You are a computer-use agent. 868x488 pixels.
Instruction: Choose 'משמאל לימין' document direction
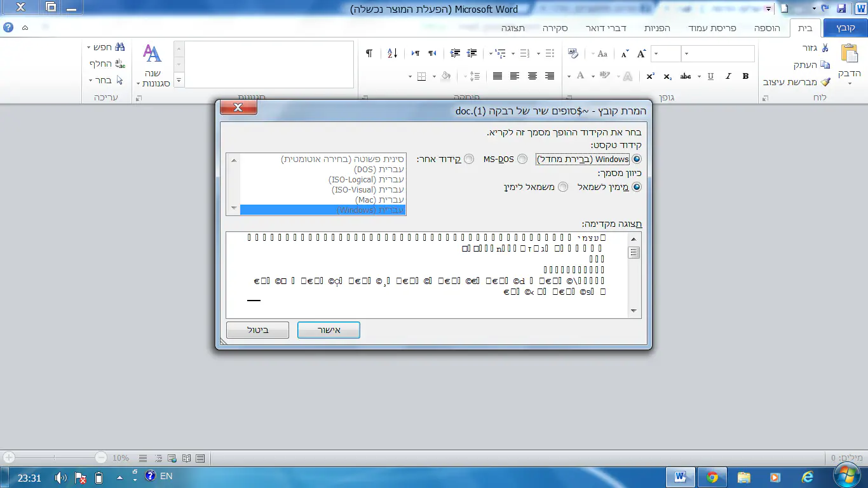point(563,187)
